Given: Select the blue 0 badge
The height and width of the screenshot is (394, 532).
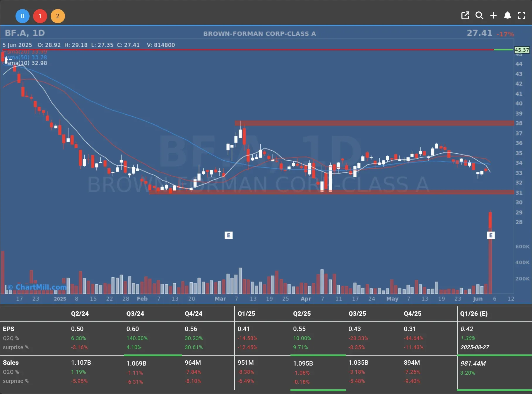Looking at the screenshot, I should coord(23,16).
